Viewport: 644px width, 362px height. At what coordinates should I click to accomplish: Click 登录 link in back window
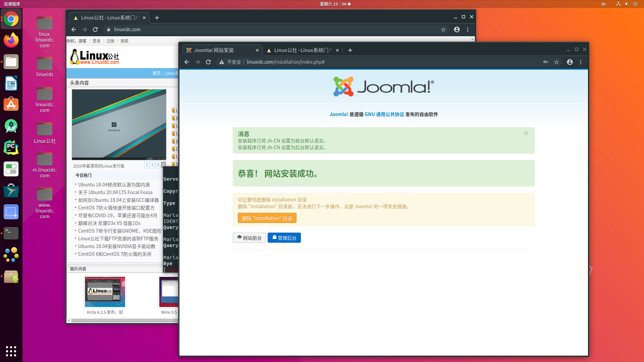pos(97,41)
